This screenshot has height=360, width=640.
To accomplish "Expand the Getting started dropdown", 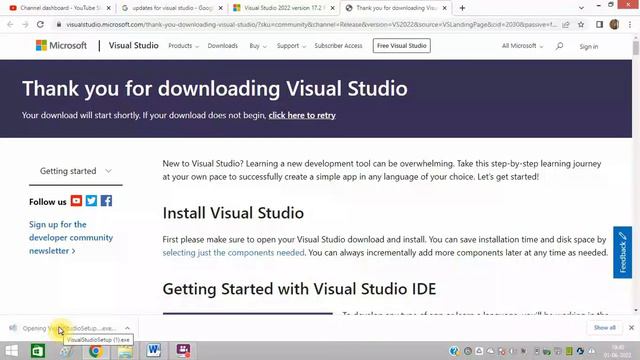I will (76, 171).
